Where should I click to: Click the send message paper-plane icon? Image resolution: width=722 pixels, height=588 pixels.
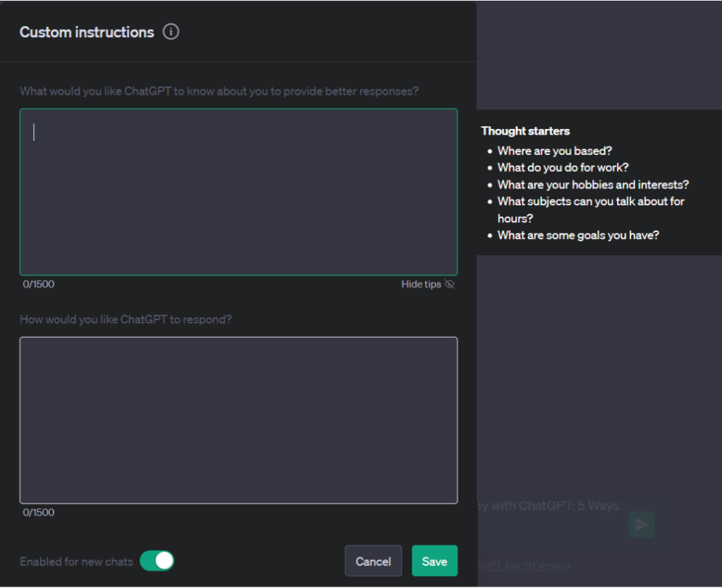click(x=641, y=524)
